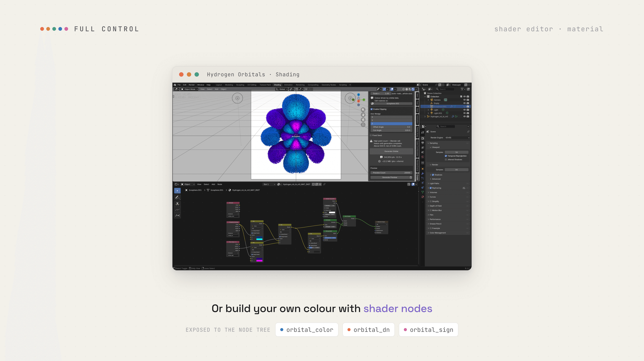Select the Annotate pencil tool in node editor
Viewport: 644px width, 361px height.
point(177,197)
